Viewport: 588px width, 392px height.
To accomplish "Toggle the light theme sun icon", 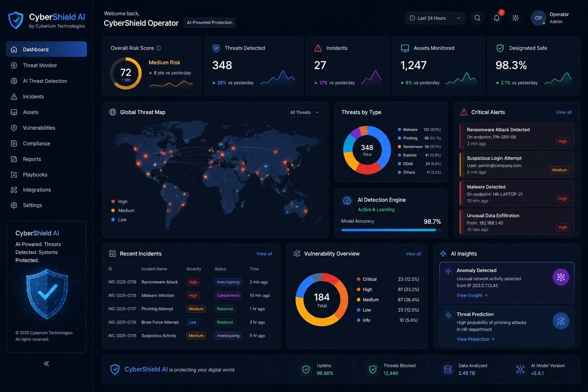I will (516, 18).
